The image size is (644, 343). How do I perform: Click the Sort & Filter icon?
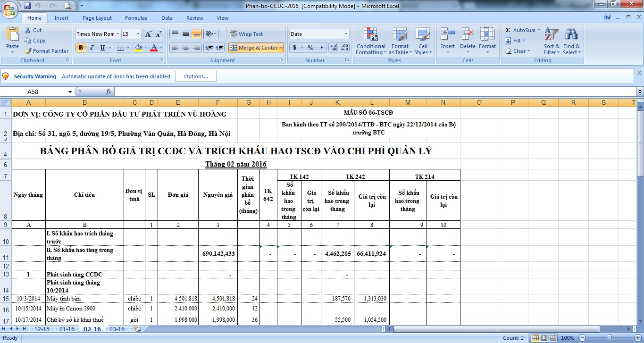[552, 41]
